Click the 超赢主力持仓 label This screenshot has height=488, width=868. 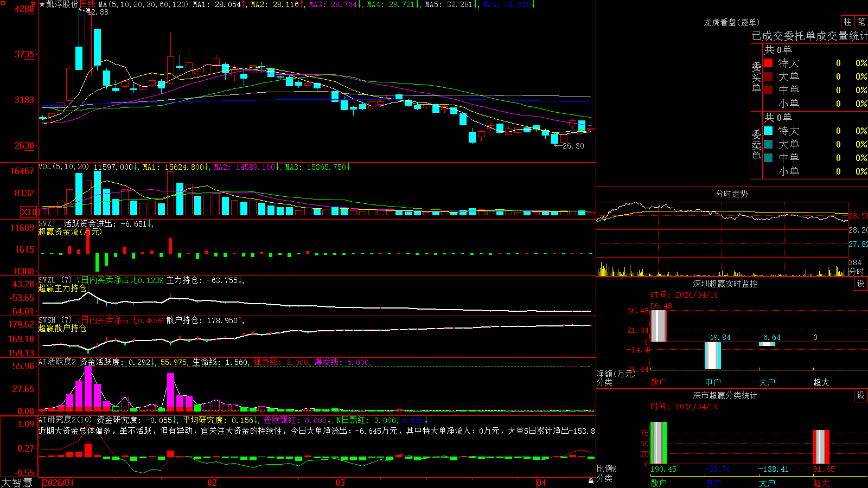pos(62,288)
